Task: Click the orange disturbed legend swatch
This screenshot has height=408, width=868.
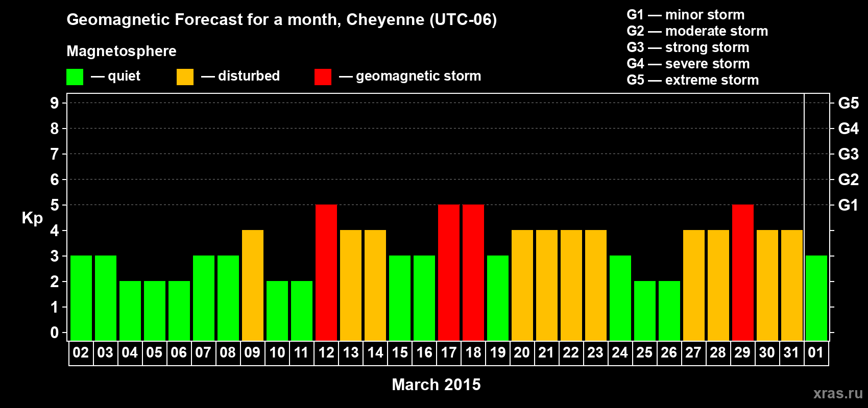Action: pyautogui.click(x=185, y=77)
